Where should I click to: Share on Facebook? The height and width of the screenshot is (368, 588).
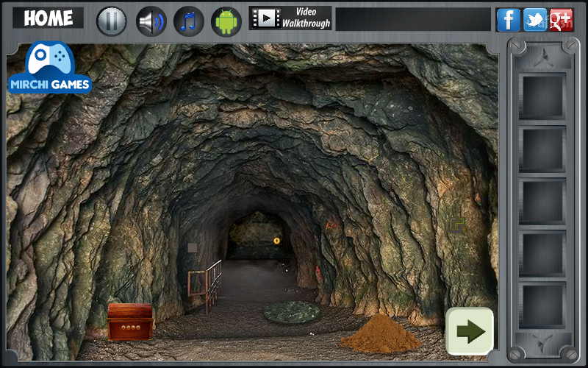(509, 20)
